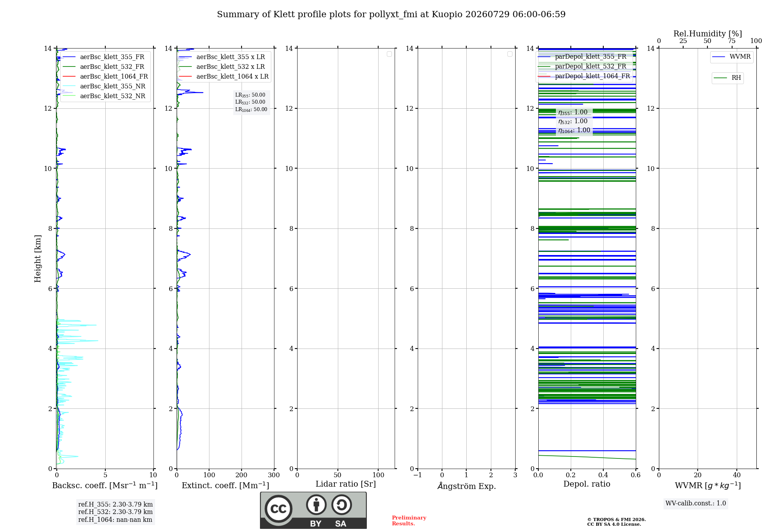Image resolution: width=783 pixels, height=532 pixels.
Task: Click the Preliminary Results red text
Action: [x=409, y=521]
